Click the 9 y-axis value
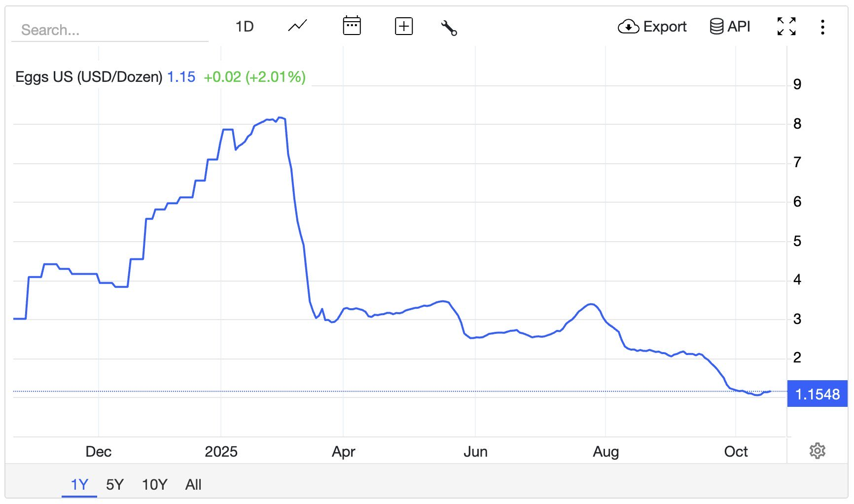 (x=797, y=84)
